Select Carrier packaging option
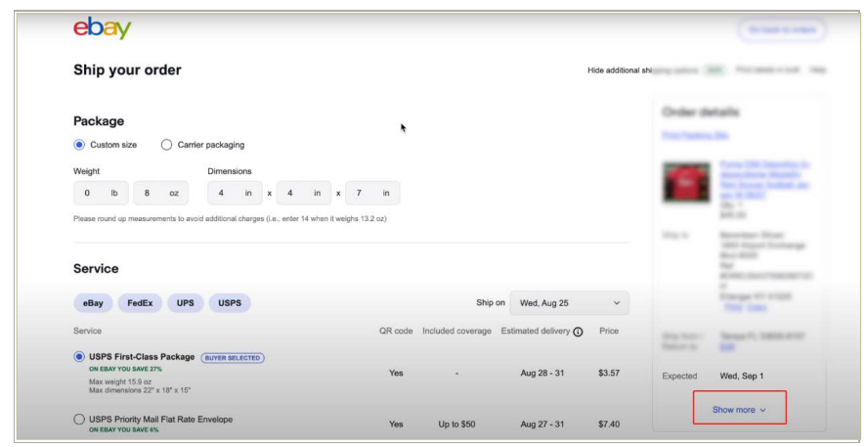Screen dimensions: 868x447 (x=166, y=145)
